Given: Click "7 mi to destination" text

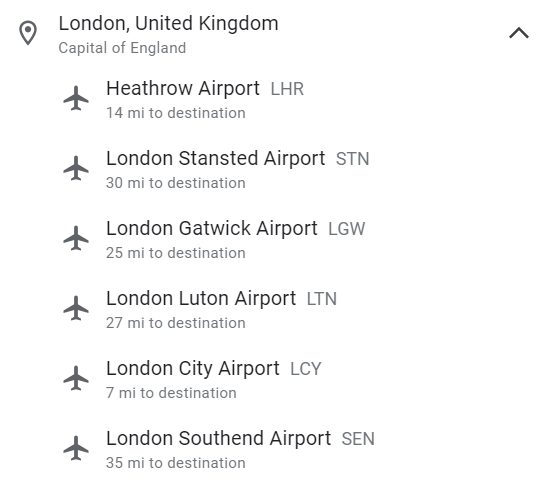Looking at the screenshot, I should tap(171, 393).
